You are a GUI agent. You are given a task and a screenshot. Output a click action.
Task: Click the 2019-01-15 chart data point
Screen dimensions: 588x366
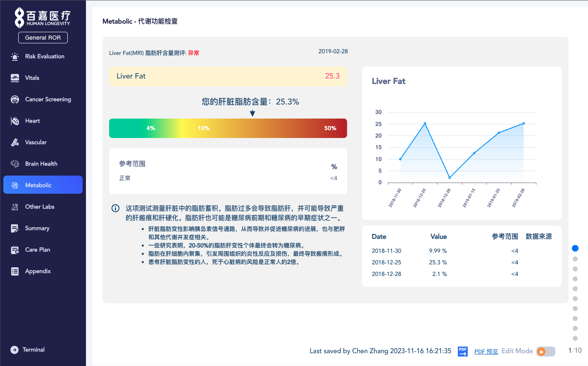[474, 153]
